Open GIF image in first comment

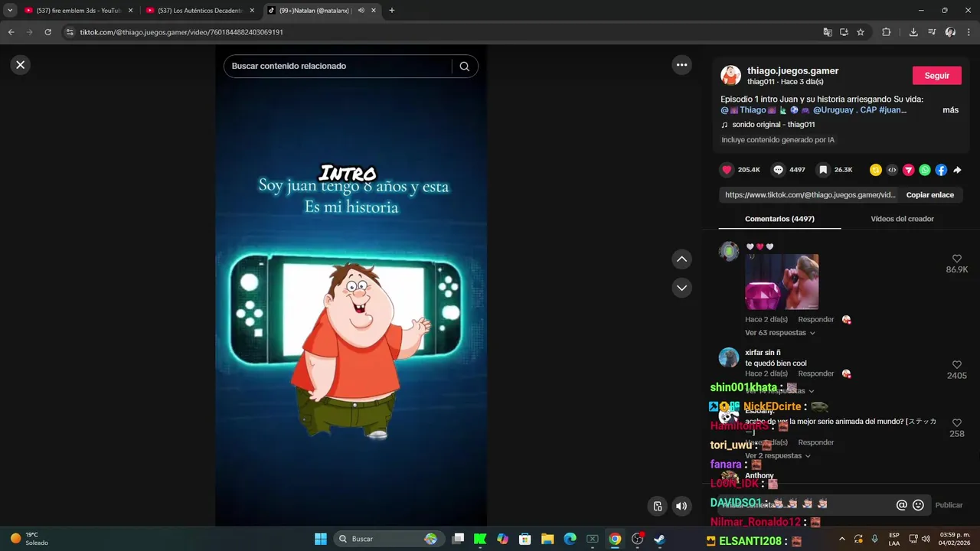782,282
